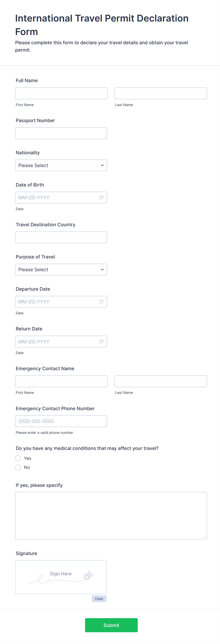Select No for medical conditions question
The height and width of the screenshot is (644, 220).
[18, 467]
